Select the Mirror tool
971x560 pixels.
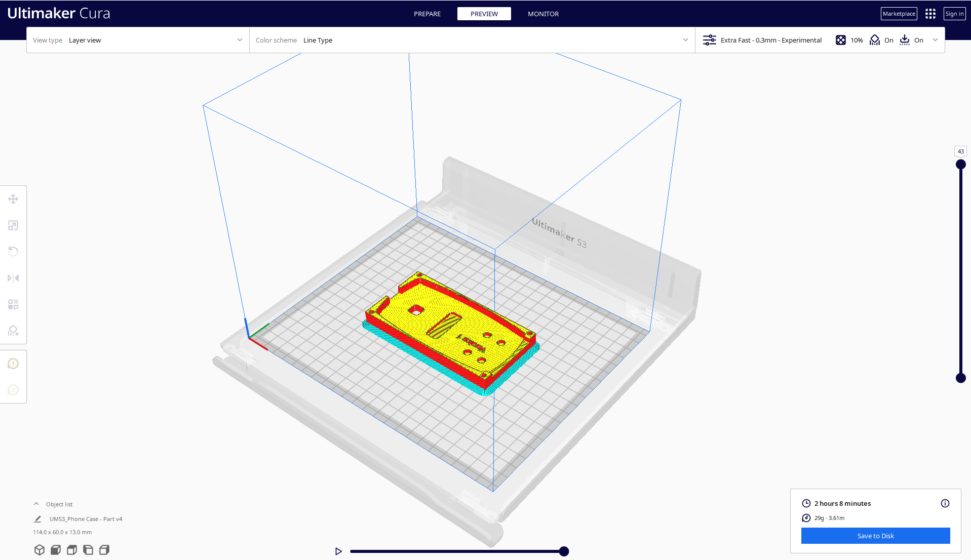tap(13, 278)
